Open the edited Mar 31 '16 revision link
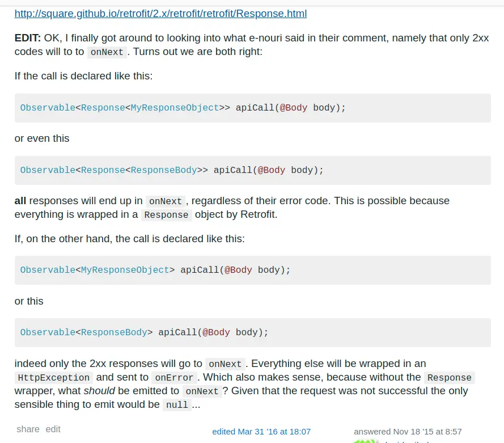 click(261, 432)
